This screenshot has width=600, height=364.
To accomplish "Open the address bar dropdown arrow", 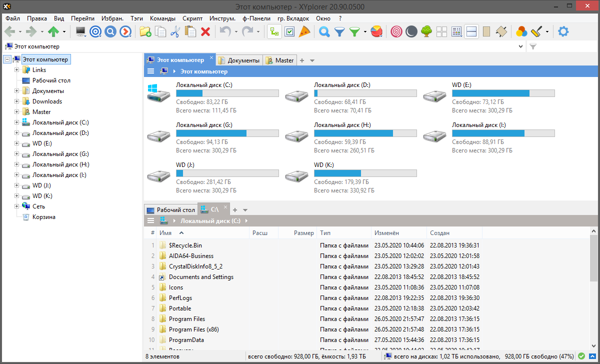I will pyautogui.click(x=521, y=46).
